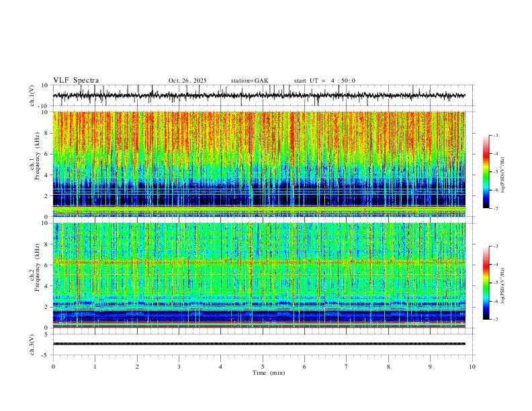
Task: Click inside the ch.1 spectrogram panel
Action: [259, 164]
